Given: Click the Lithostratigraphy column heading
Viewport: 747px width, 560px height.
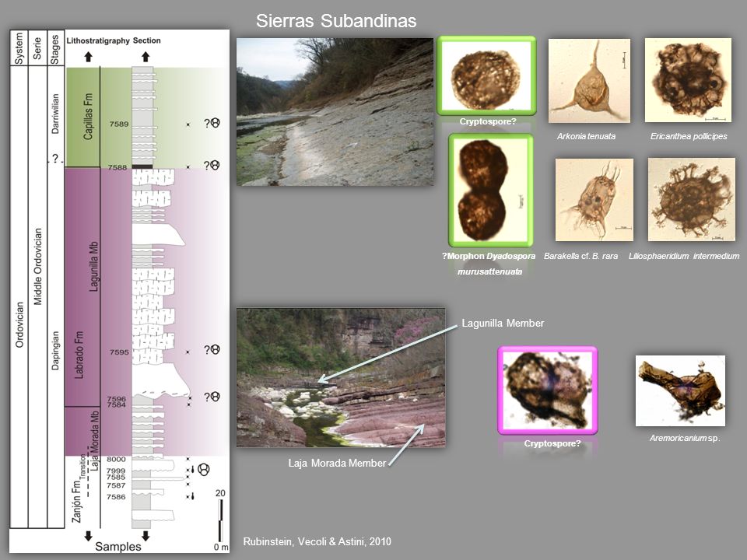Looking at the screenshot, I should (x=98, y=40).
